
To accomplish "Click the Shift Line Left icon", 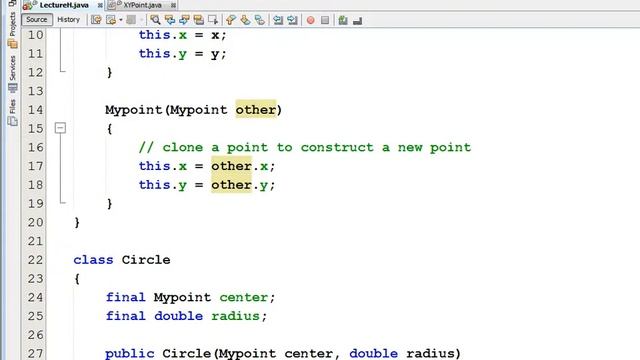I will coord(278,20).
